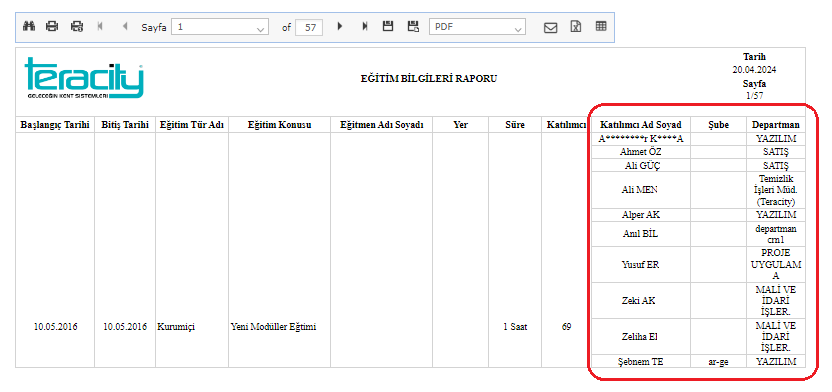Go to first page arrow
The height and width of the screenshot is (392, 832).
100,26
